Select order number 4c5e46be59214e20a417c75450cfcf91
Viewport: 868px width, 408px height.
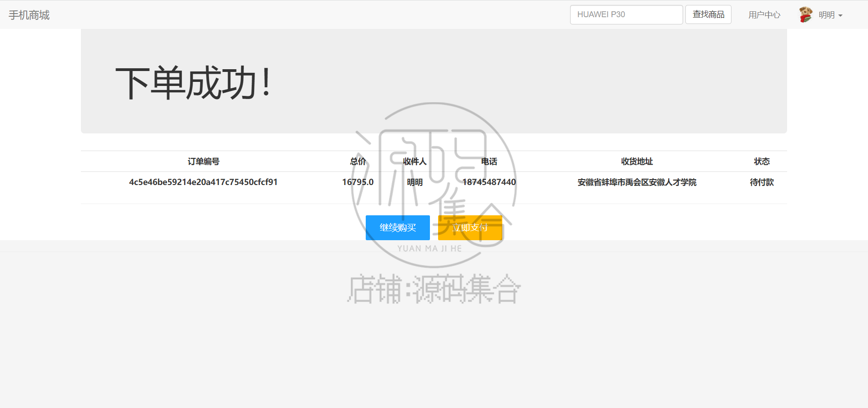click(x=203, y=182)
